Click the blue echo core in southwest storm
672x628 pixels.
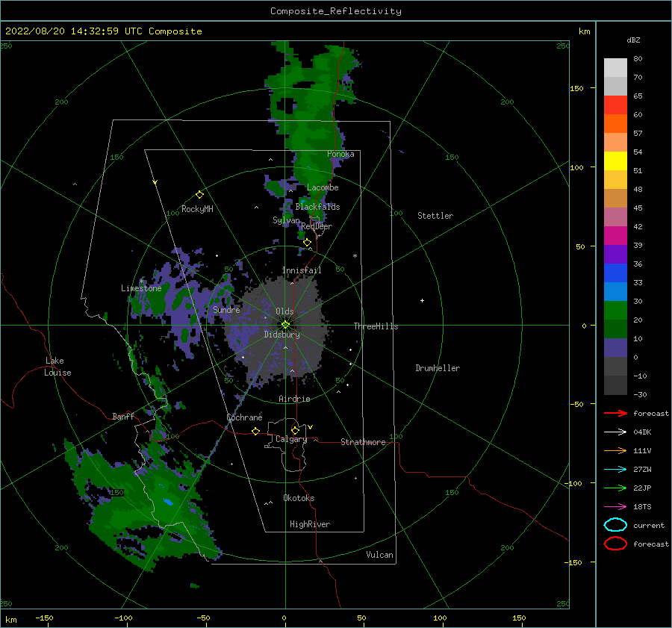[x=168, y=502]
